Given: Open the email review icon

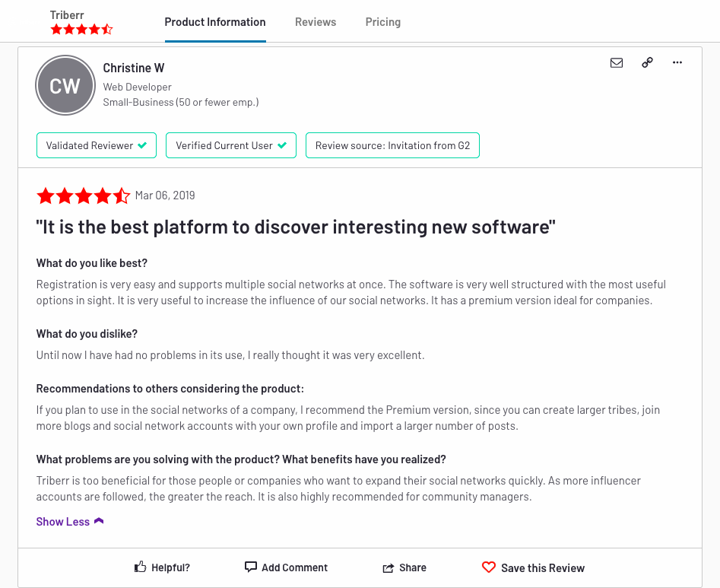Looking at the screenshot, I should [x=617, y=62].
